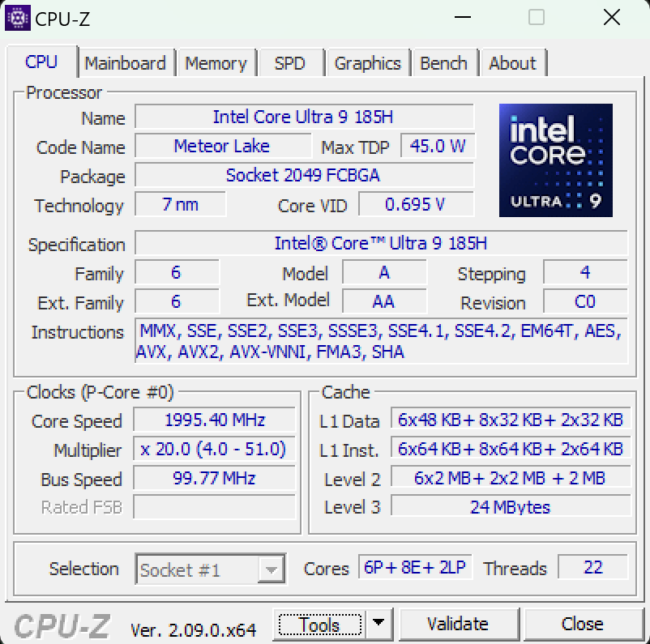Open the SPD tab
The image size is (650, 644).
290,62
